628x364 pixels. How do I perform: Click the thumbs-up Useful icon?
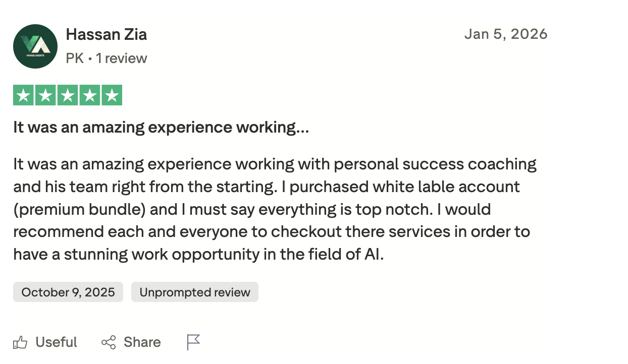point(21,342)
